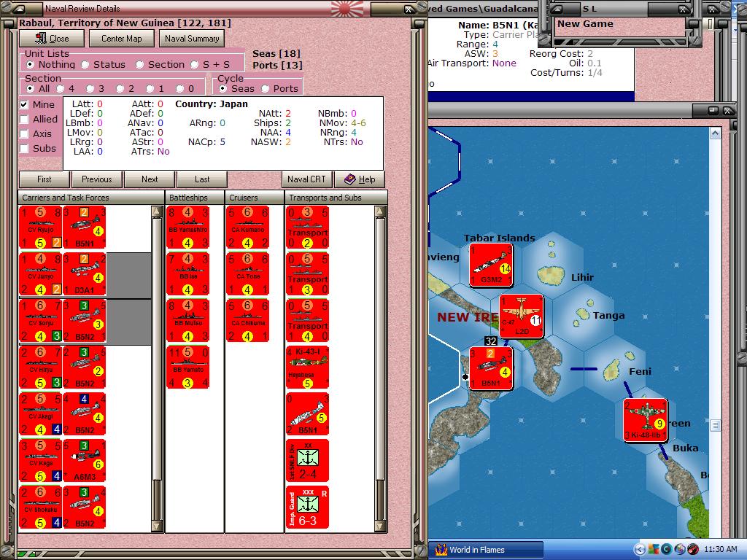
Task: Click the Transports and Subs header
Action: click(336, 197)
